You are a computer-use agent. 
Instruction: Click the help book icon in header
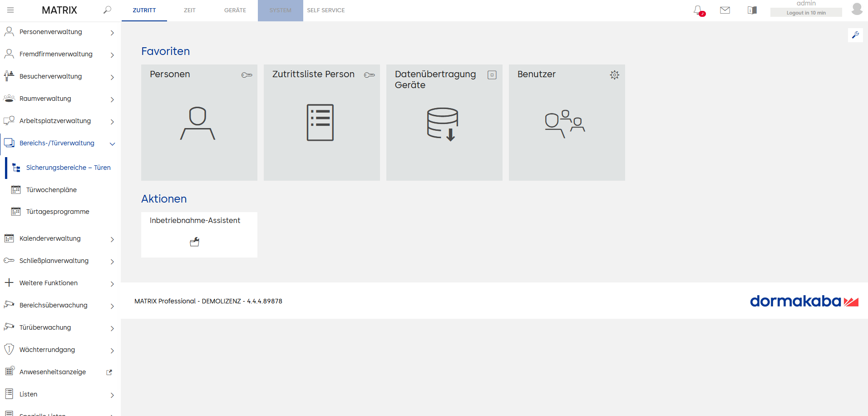(752, 10)
